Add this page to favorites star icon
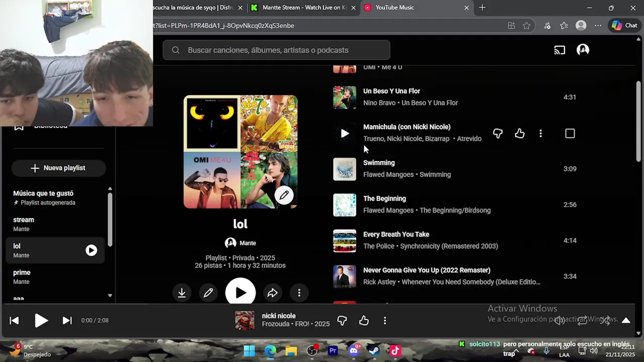 [526, 26]
